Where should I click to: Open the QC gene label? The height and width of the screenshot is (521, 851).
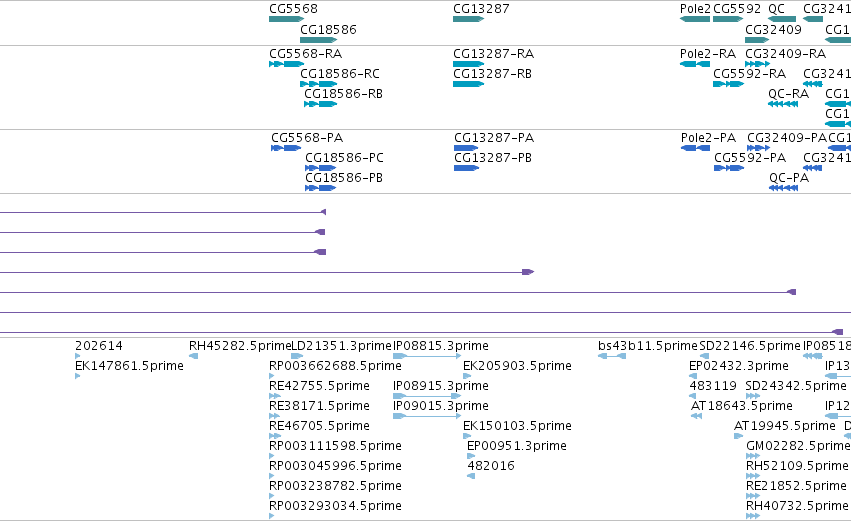tap(777, 9)
